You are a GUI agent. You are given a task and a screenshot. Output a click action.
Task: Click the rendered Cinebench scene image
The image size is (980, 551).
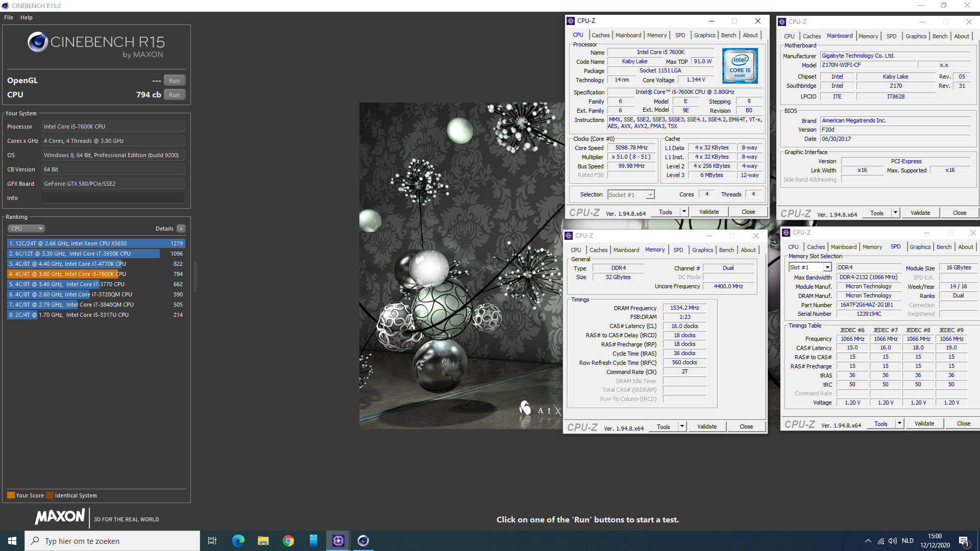[x=460, y=265]
